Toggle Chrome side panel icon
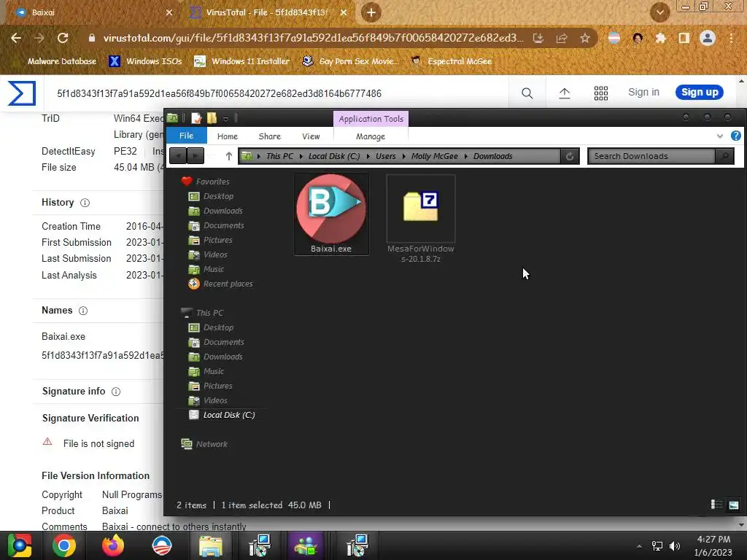Viewport: 747px width, 560px height. coord(684,38)
